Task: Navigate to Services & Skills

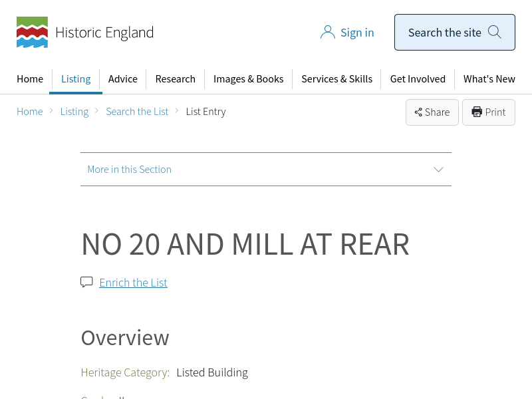Action: tap(336, 78)
